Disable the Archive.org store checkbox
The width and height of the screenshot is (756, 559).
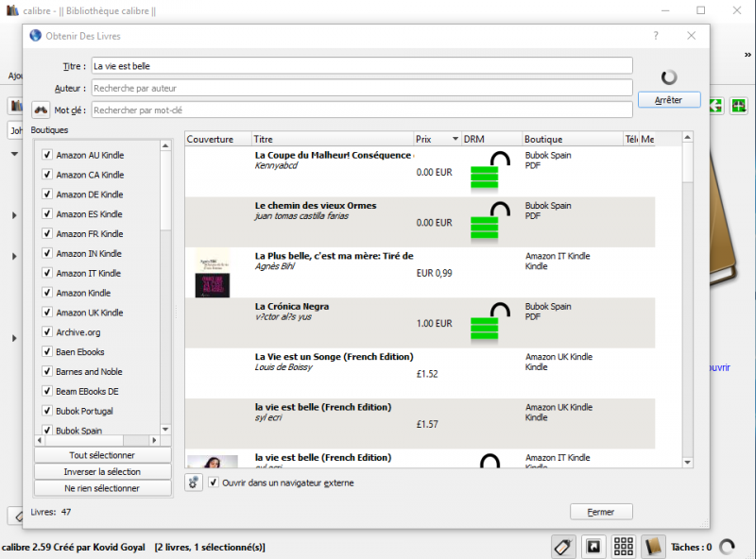tap(46, 332)
